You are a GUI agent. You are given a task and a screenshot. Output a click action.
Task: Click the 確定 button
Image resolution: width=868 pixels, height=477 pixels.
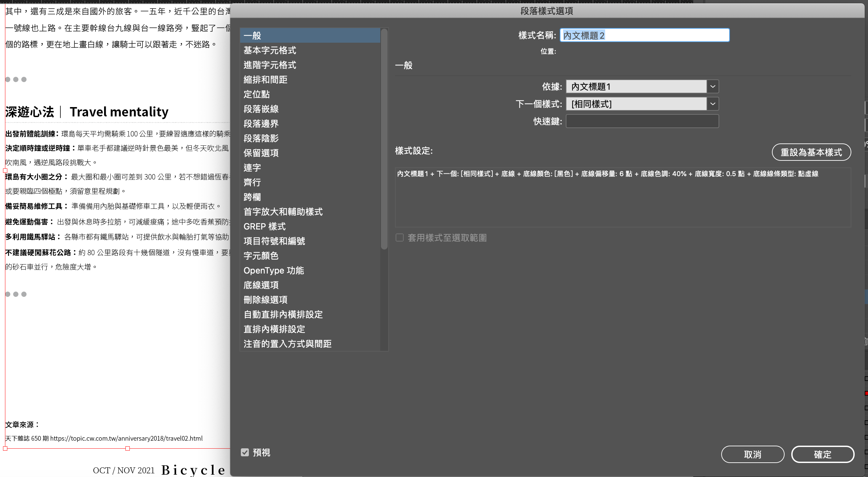click(x=822, y=454)
